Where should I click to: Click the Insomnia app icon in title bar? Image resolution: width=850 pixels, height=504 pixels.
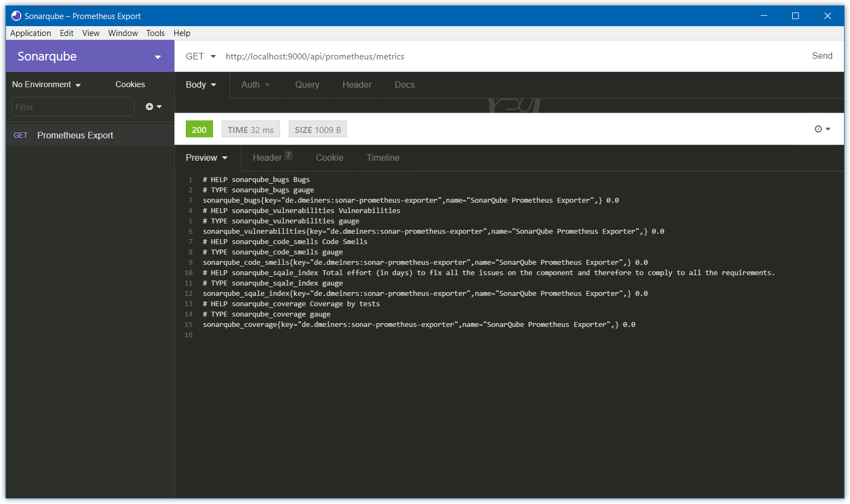[16, 16]
